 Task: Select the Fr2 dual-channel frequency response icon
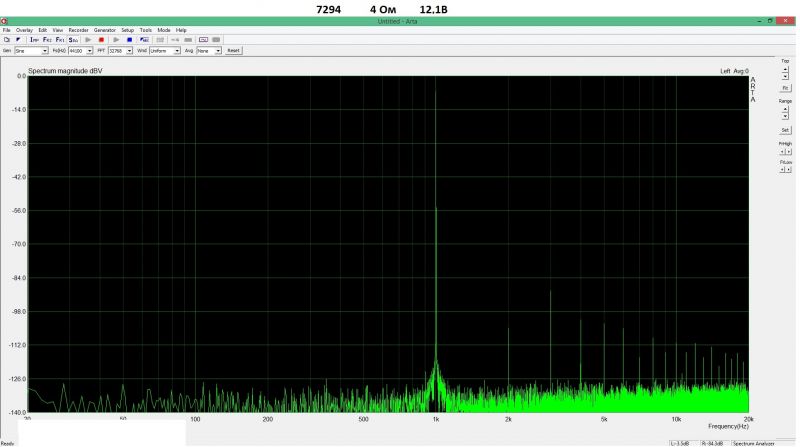point(47,39)
